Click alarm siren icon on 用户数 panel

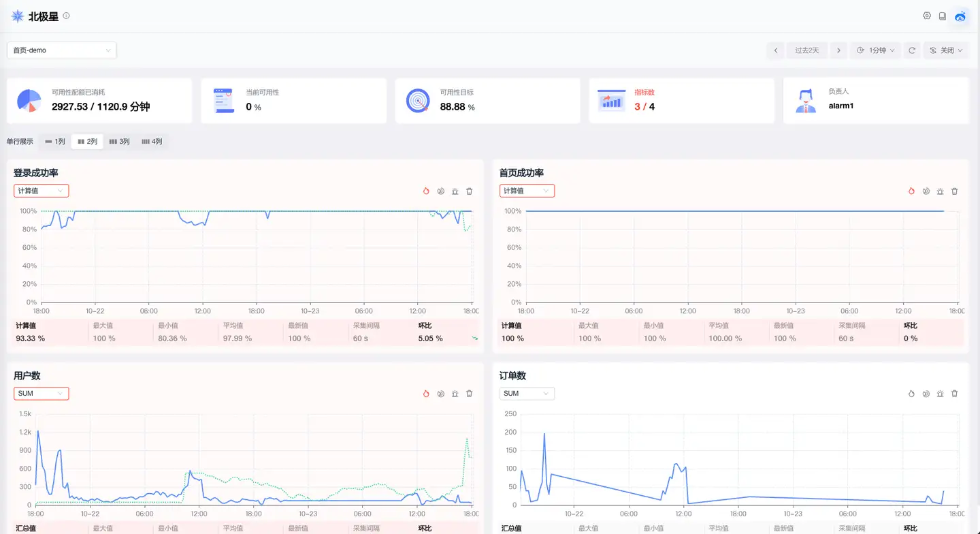pyautogui.click(x=455, y=394)
